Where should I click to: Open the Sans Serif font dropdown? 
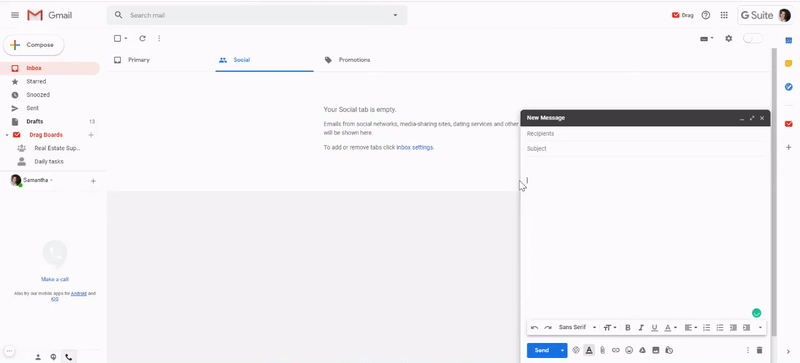coord(578,328)
